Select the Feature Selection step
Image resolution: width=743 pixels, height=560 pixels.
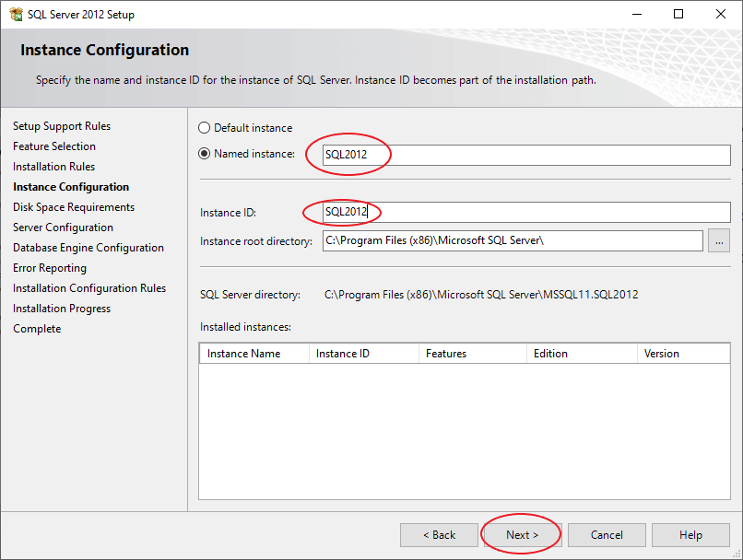tap(54, 146)
